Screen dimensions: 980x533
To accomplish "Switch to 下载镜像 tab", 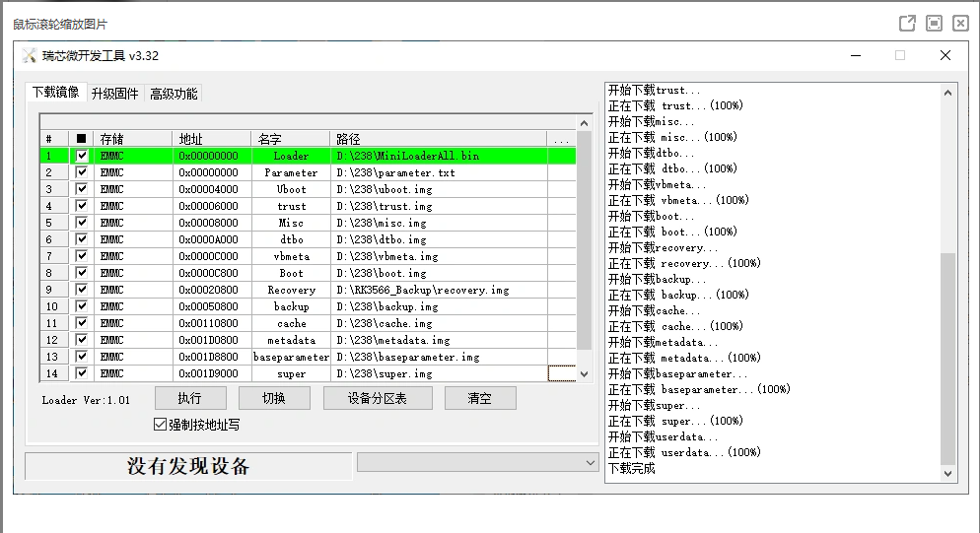I will (55, 93).
